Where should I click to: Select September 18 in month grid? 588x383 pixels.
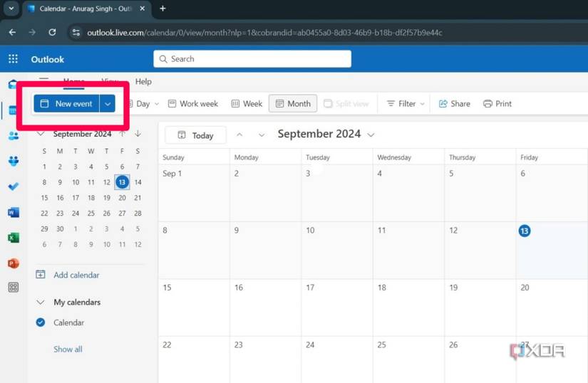409,308
